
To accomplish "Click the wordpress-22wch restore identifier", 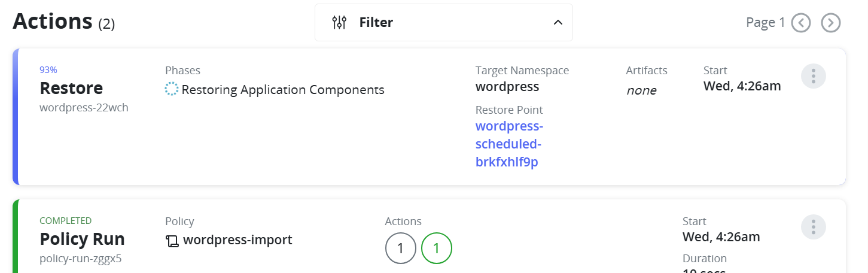I will [x=84, y=108].
